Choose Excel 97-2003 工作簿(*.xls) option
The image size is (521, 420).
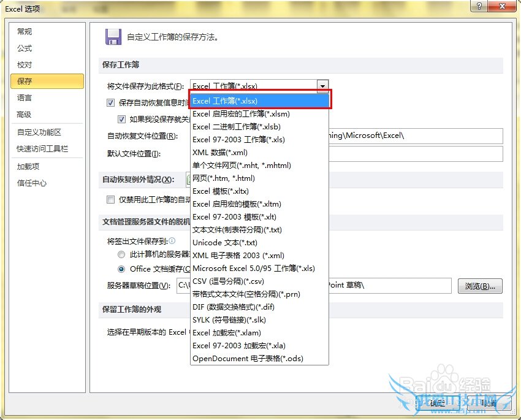click(x=259, y=140)
